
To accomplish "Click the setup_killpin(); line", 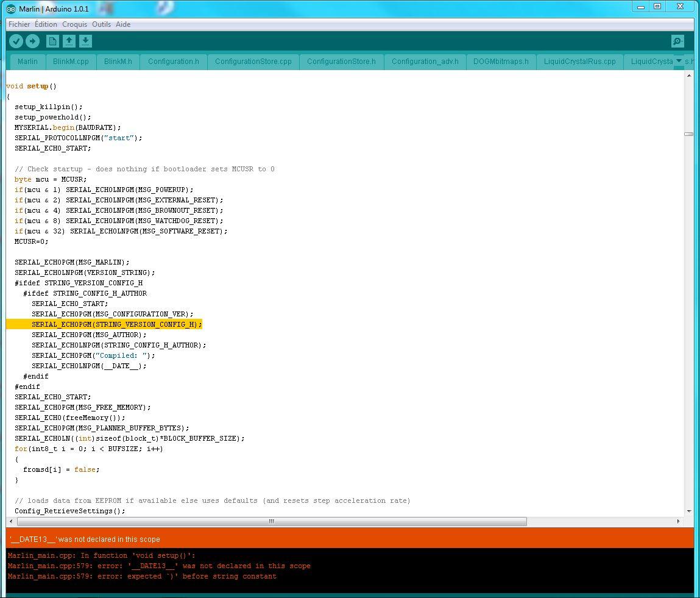I will 48,107.
